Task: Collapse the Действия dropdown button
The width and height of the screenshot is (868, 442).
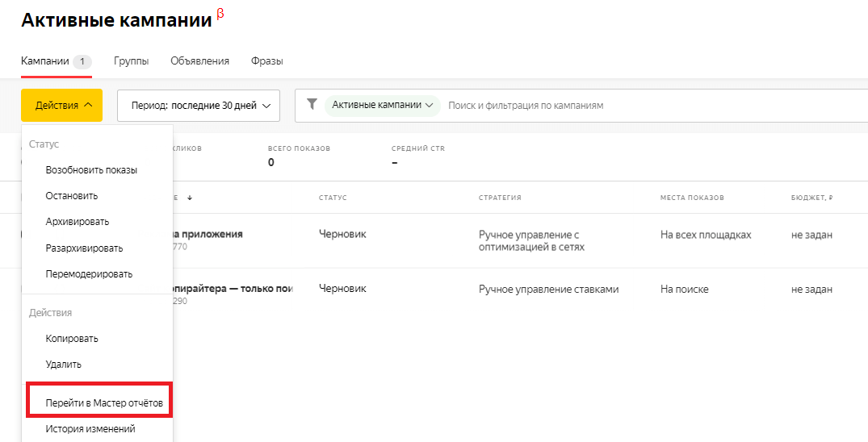Action: tap(61, 106)
